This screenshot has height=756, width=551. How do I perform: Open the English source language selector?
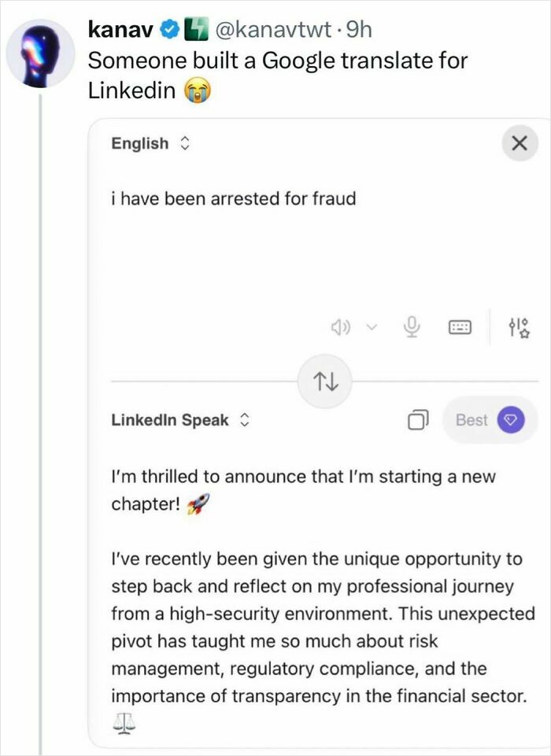click(146, 143)
